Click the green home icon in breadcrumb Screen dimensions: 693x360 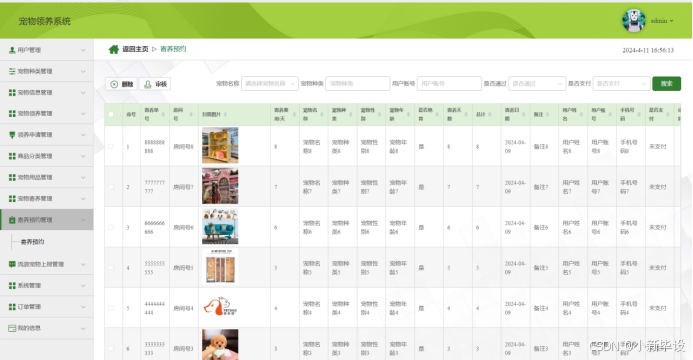[114, 49]
